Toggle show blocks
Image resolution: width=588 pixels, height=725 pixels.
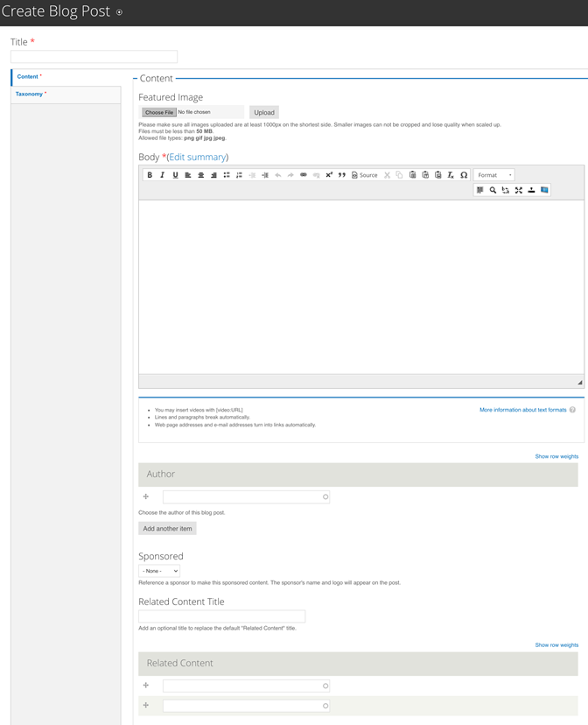pos(479,190)
